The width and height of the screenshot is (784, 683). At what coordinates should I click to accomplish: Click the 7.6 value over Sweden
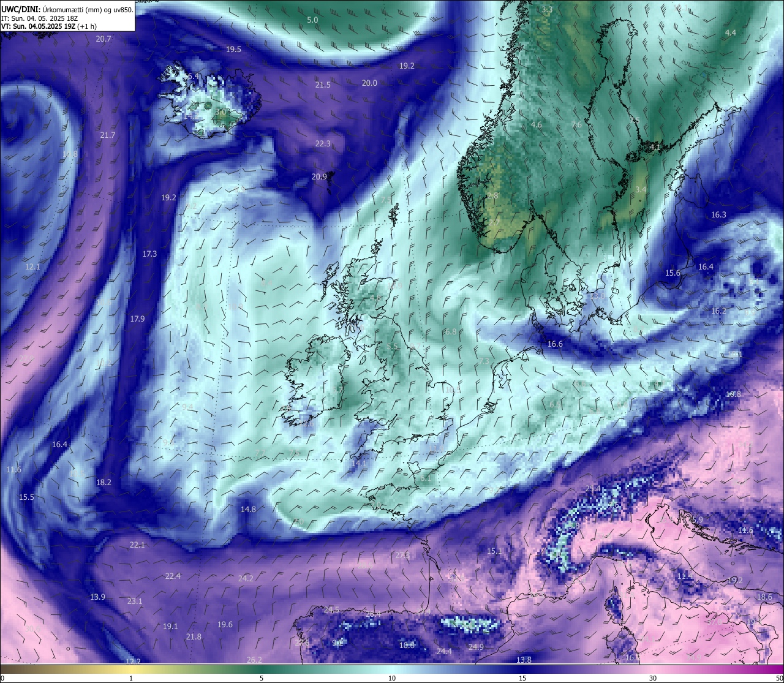(576, 124)
